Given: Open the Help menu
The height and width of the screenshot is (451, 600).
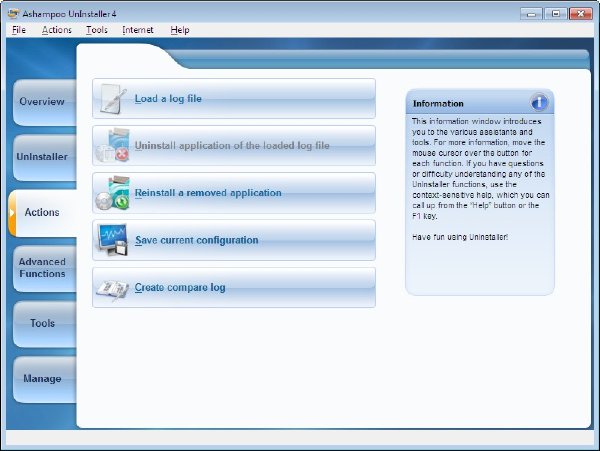Looking at the screenshot, I should (x=180, y=30).
